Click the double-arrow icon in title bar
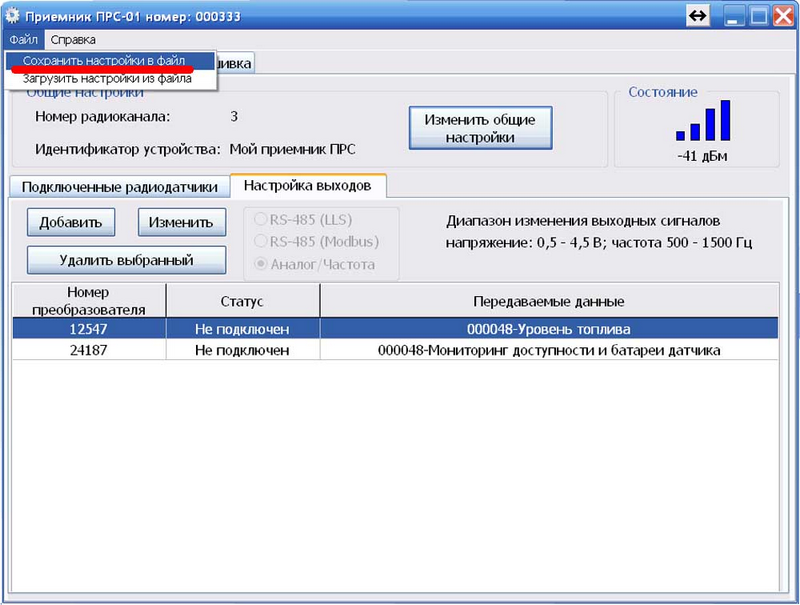Image resolution: width=800 pixels, height=605 pixels. [697, 16]
